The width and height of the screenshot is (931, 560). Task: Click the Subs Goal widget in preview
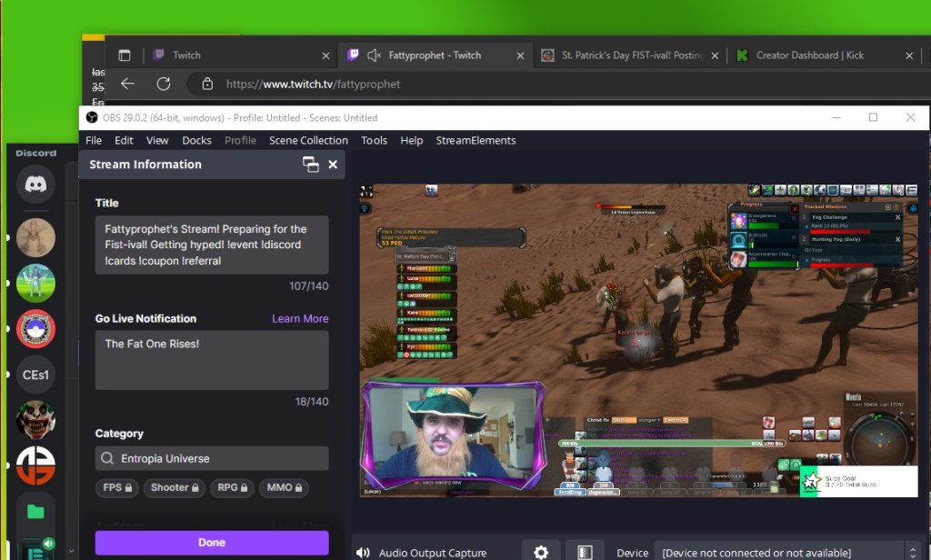pos(858,481)
